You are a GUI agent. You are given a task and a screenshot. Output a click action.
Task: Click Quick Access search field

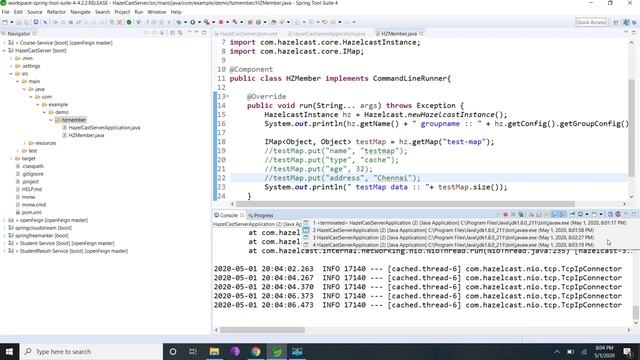591,22
